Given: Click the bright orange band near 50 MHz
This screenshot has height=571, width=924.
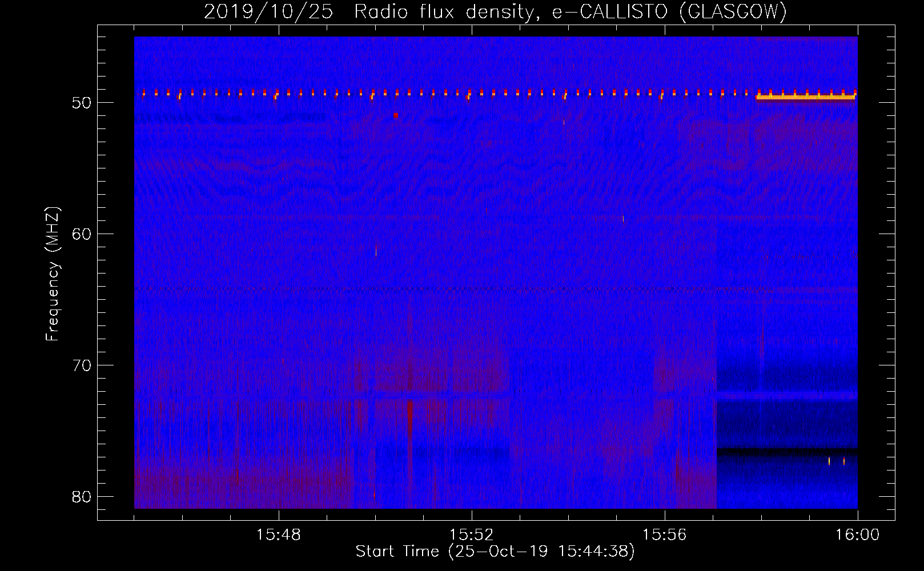Looking at the screenshot, I should (x=806, y=98).
